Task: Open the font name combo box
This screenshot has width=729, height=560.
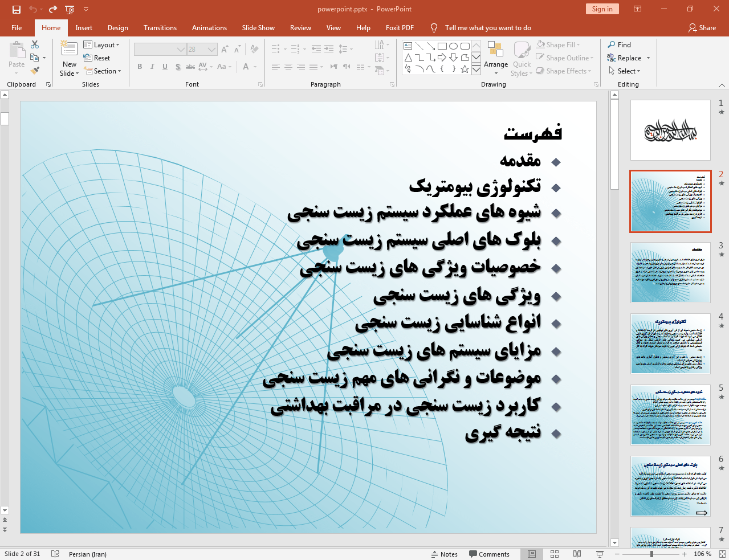Action: [x=160, y=50]
